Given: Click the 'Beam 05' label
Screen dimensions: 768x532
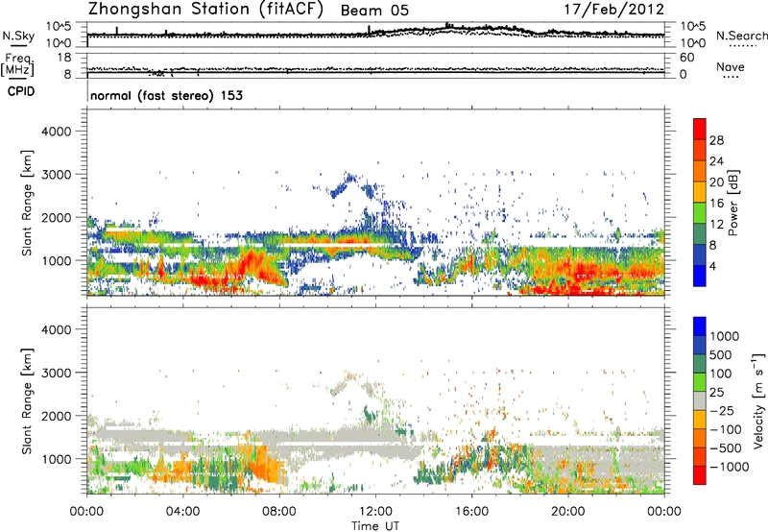Looking at the screenshot, I should tap(374, 11).
